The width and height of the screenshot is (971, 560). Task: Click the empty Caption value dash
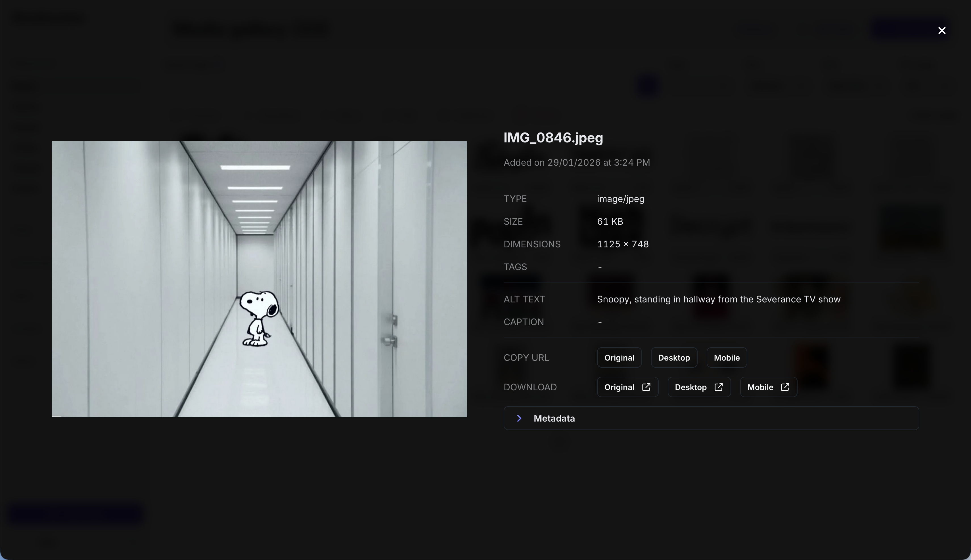(x=600, y=322)
